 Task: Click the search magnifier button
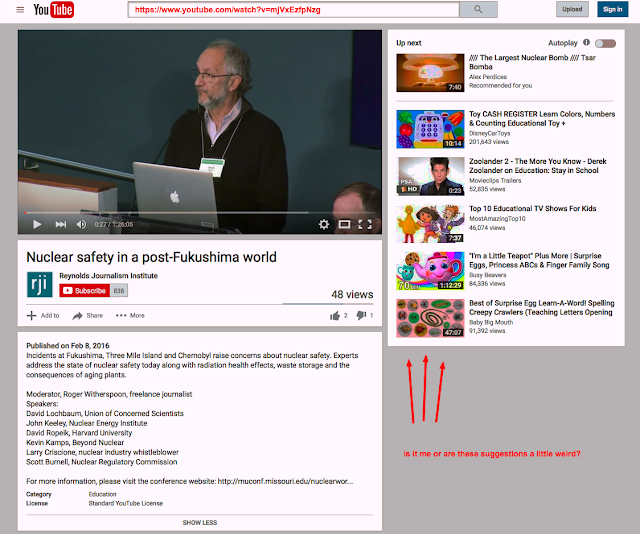(x=478, y=10)
